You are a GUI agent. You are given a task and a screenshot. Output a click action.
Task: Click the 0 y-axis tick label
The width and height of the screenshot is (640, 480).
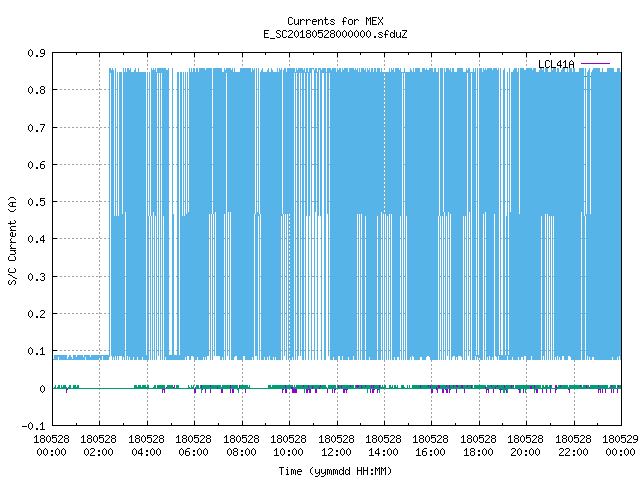[x=42, y=389]
